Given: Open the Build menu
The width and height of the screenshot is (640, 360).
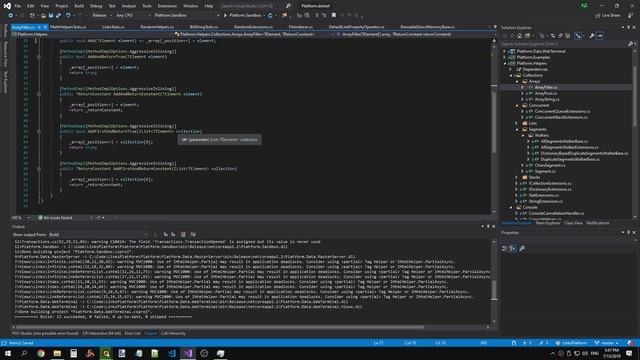Looking at the screenshot, I should [79, 6].
